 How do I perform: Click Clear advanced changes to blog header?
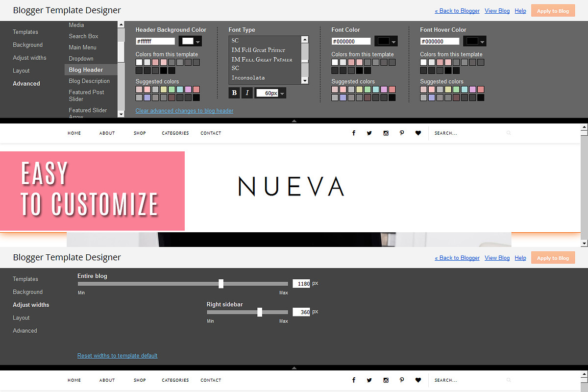click(184, 111)
